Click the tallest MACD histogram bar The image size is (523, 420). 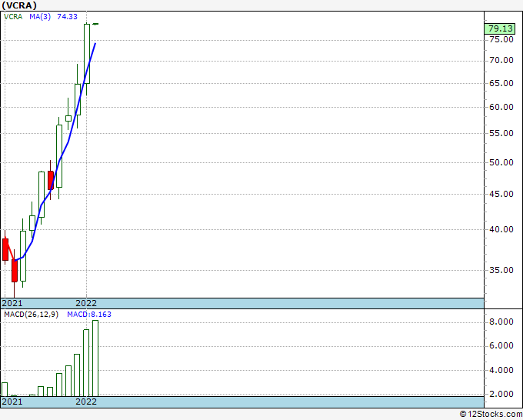point(95,358)
